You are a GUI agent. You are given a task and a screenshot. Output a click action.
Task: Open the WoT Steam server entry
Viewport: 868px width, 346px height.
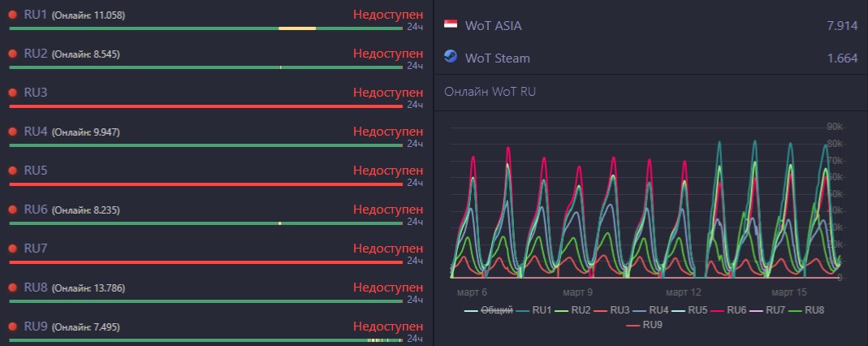coord(651,58)
